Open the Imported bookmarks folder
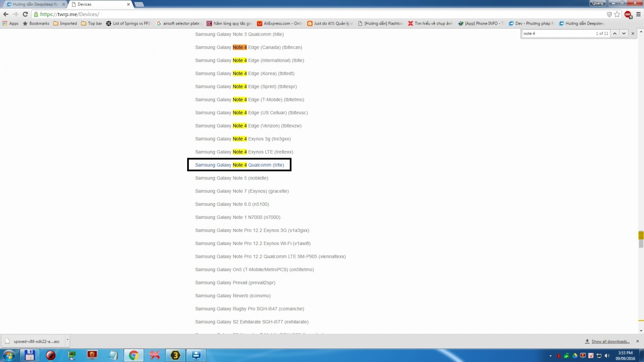 (65, 23)
